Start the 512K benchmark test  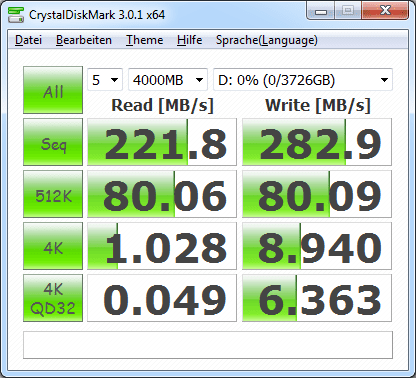pos(53,194)
